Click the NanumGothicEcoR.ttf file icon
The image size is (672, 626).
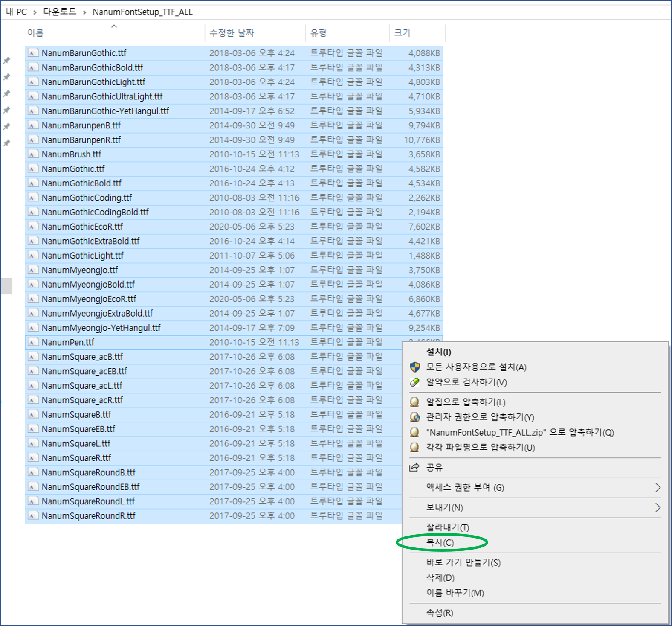point(33,226)
